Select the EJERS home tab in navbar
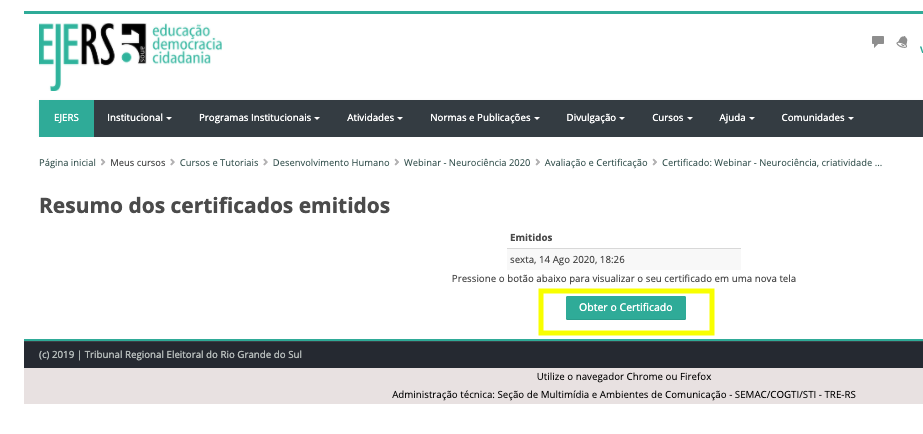Screen dimensions: 923x434 click(x=66, y=118)
